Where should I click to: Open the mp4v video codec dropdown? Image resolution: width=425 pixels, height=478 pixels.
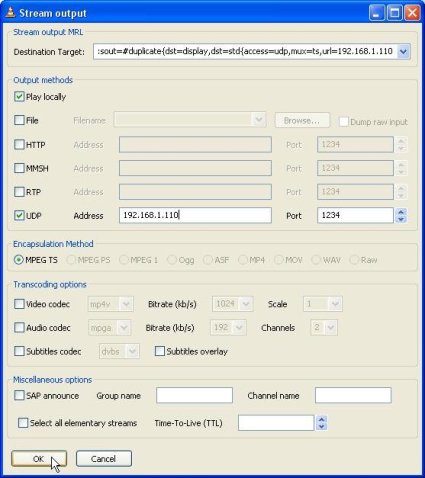[110, 304]
